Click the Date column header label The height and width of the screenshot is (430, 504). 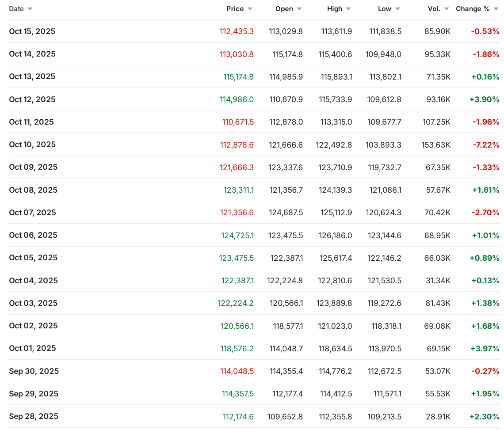coord(16,9)
